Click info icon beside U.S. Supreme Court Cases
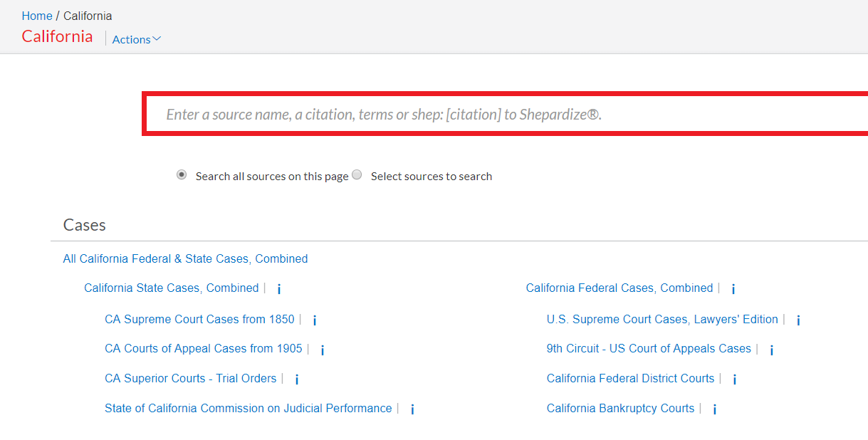868x440 pixels. (798, 320)
